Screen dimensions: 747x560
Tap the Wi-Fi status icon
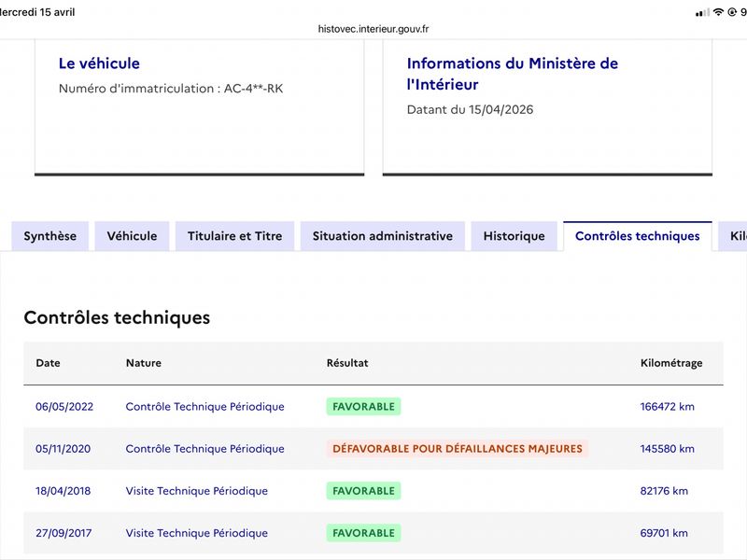718,12
